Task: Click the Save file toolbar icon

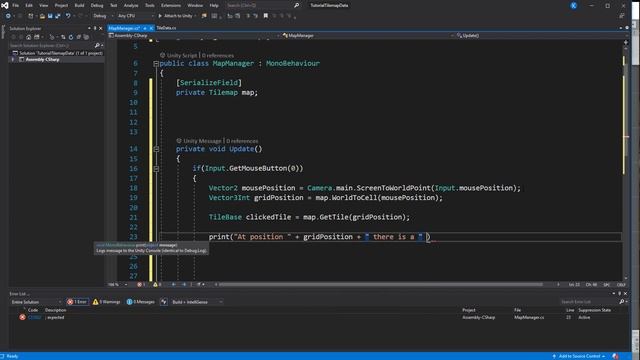Action: 50,16
